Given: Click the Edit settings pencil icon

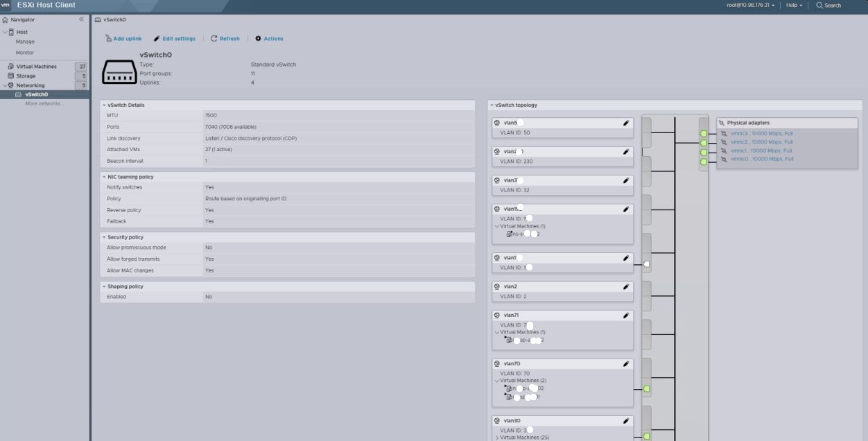Looking at the screenshot, I should point(157,39).
